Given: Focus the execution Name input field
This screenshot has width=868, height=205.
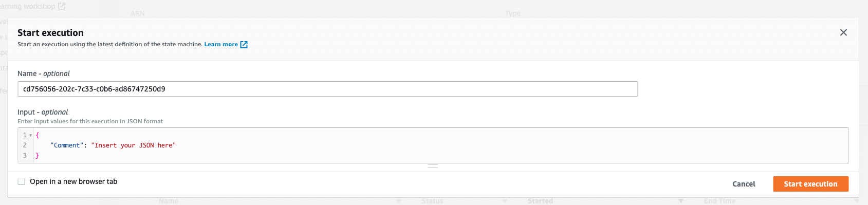Looking at the screenshot, I should [327, 89].
